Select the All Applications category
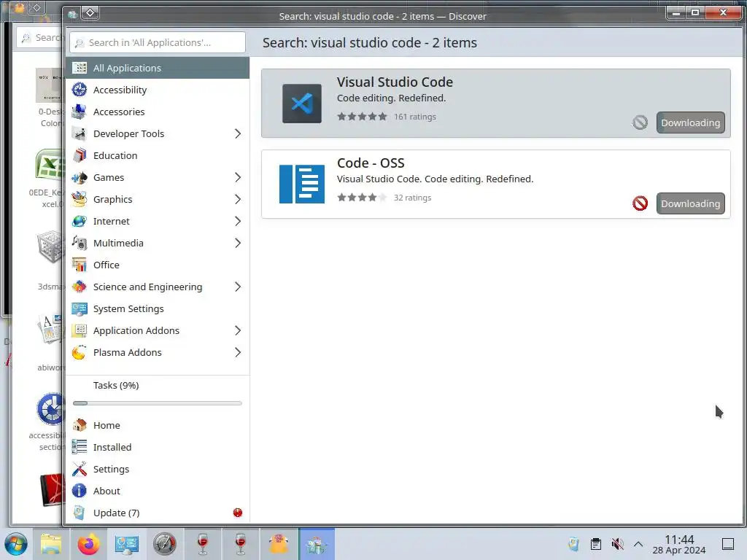 pyautogui.click(x=158, y=68)
